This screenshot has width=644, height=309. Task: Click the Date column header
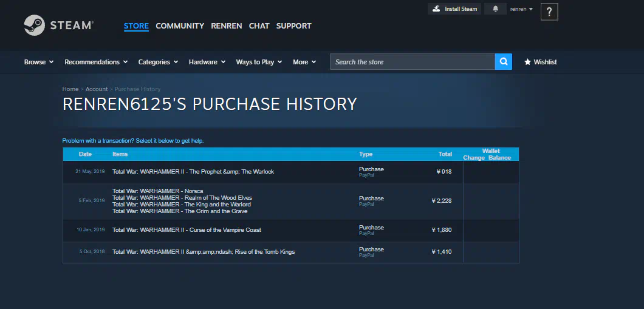click(85, 154)
